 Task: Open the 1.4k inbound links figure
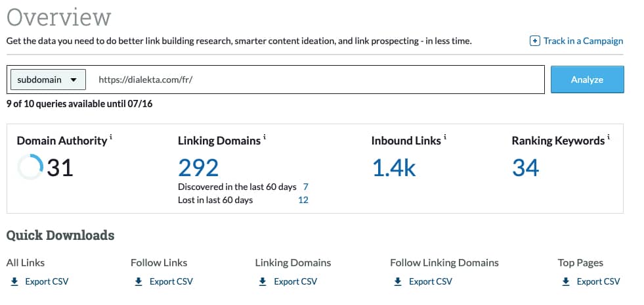coord(394,168)
